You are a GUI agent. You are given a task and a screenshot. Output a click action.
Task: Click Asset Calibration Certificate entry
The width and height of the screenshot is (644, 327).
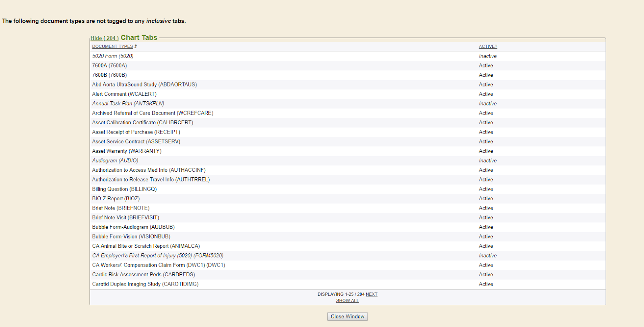click(x=142, y=123)
